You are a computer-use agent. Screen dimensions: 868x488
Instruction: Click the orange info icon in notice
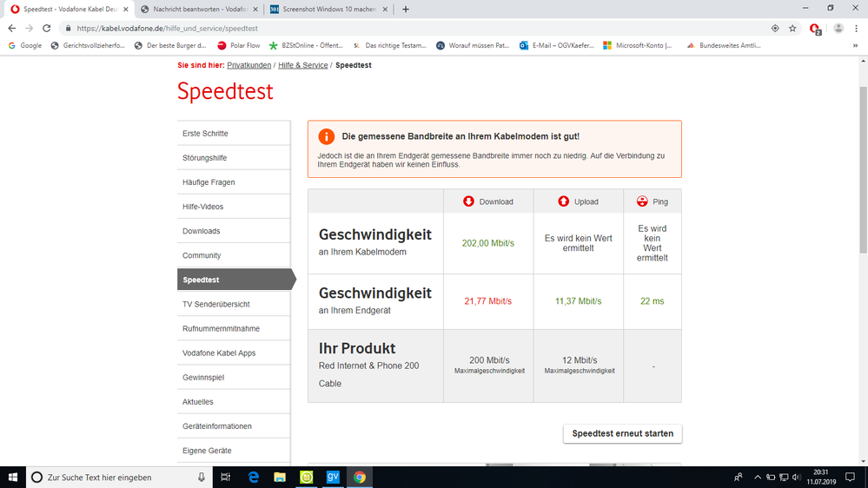tap(326, 136)
